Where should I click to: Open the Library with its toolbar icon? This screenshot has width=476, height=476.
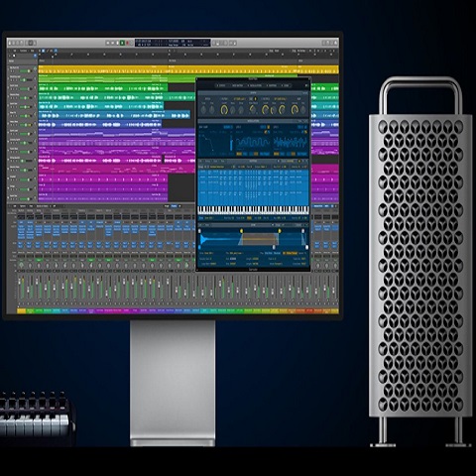(x=10, y=43)
